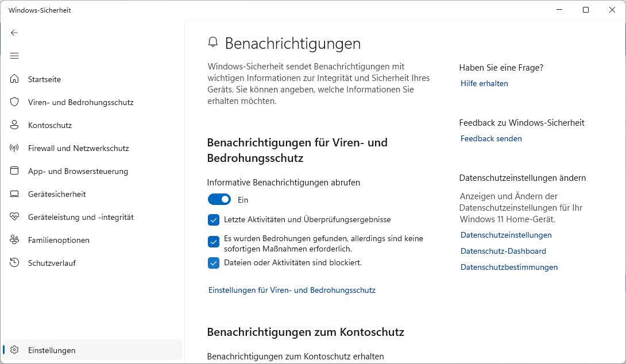The image size is (626, 364).
Task: Click the family icon for Familienoptionen
Action: coord(14,240)
